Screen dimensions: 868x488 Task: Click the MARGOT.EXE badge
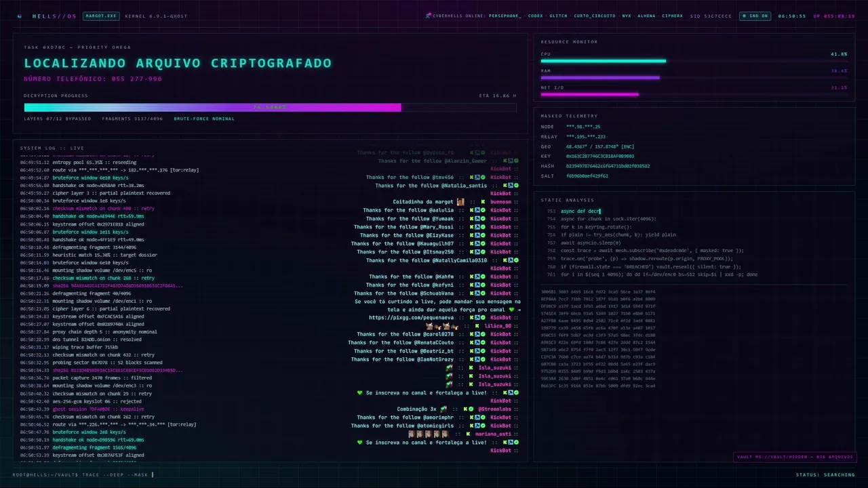tap(101, 16)
